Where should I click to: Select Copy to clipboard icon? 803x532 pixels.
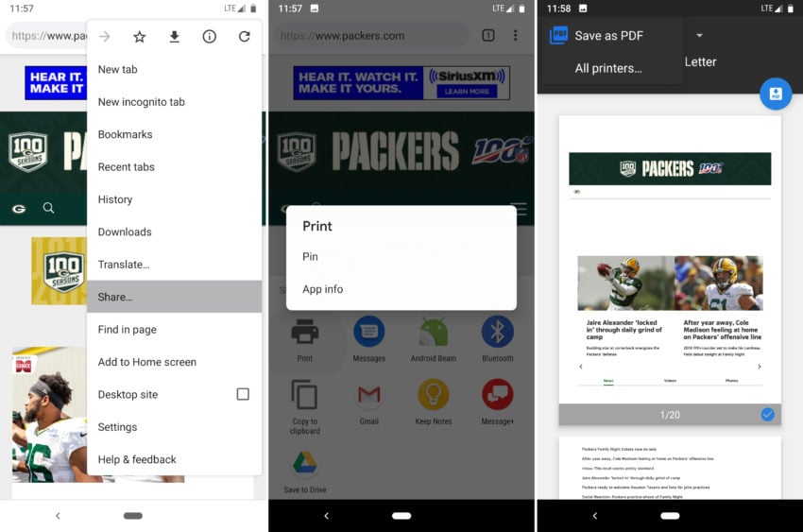point(305,395)
